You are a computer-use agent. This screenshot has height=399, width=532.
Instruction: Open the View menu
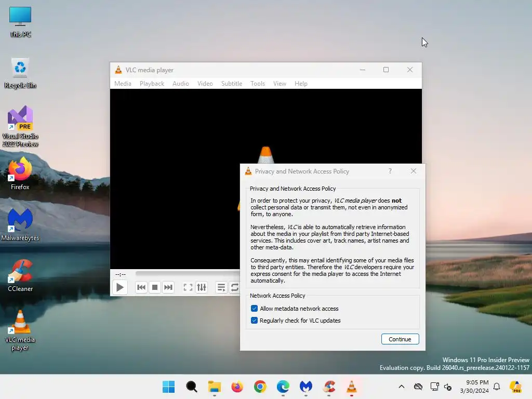pos(280,84)
